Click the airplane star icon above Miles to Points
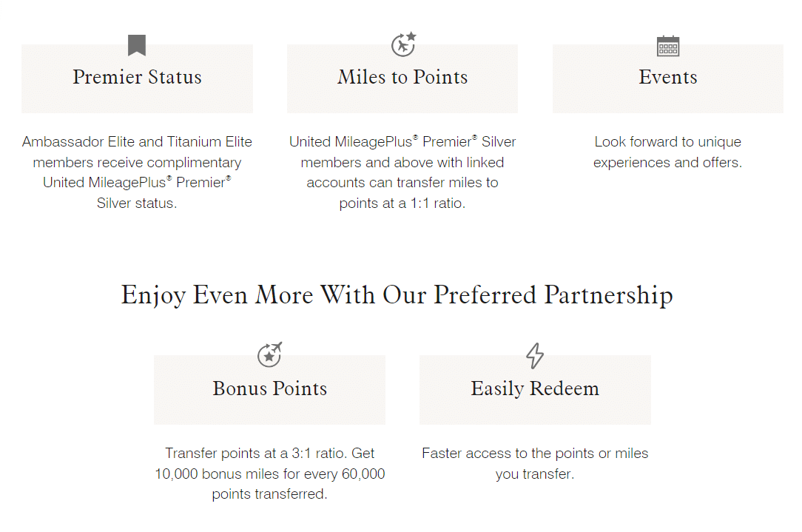The height and width of the screenshot is (532, 802). [x=403, y=44]
